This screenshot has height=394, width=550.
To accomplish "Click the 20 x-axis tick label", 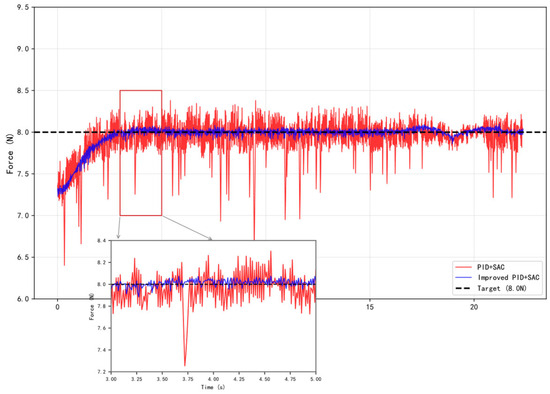I will [474, 307].
